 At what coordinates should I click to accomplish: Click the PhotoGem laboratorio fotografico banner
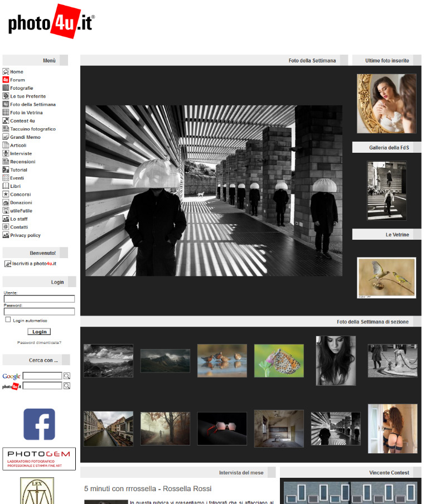tap(39, 459)
